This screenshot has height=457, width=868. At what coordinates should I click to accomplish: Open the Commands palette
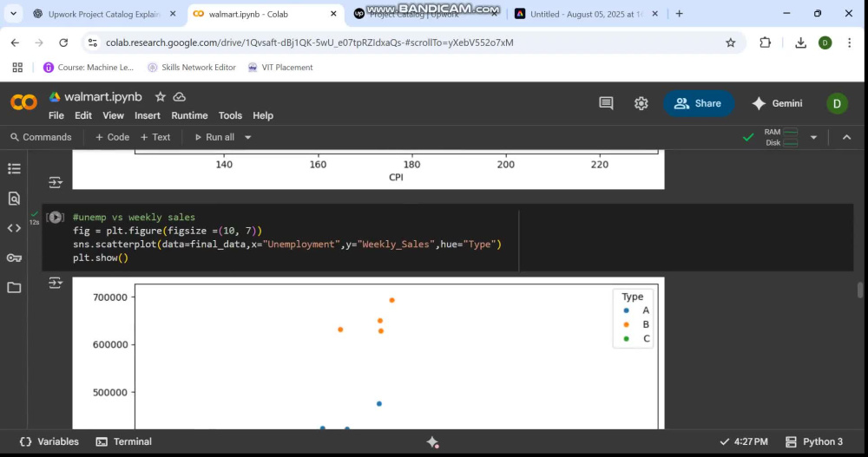(41, 137)
